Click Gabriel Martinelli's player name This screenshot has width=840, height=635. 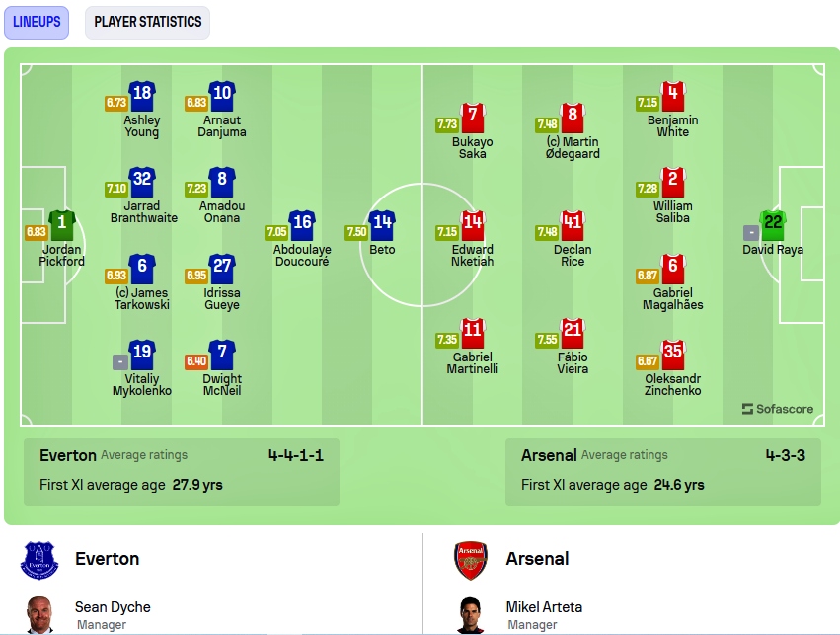point(473,362)
